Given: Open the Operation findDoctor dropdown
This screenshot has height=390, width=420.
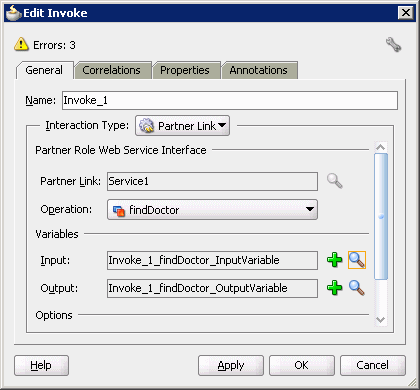Looking at the screenshot, I should coord(212,210).
